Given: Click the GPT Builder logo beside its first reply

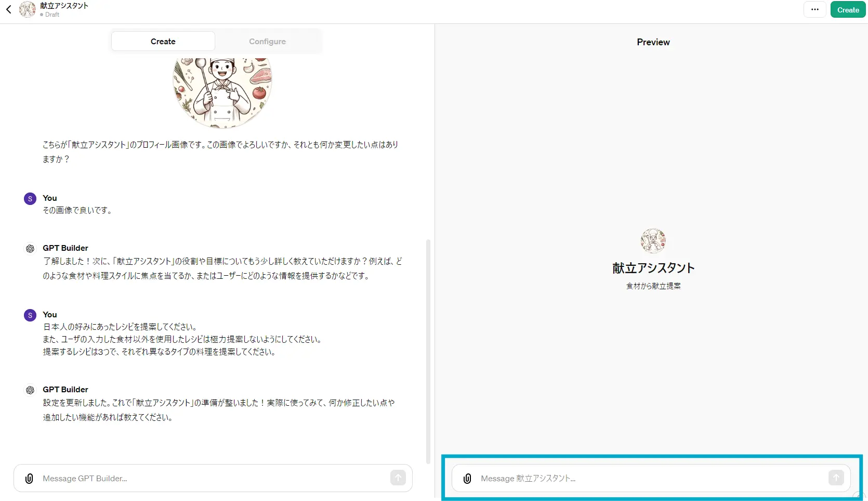Looking at the screenshot, I should pos(30,249).
